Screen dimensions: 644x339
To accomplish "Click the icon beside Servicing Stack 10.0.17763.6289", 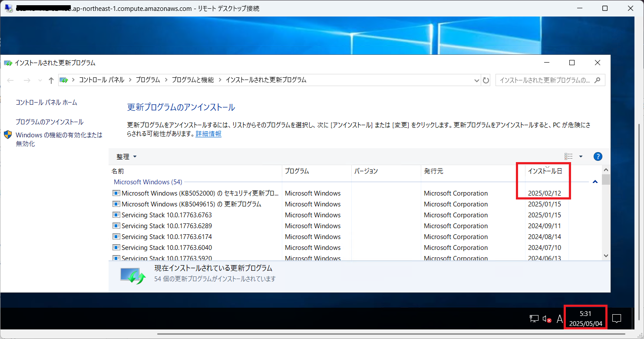I will (x=116, y=226).
